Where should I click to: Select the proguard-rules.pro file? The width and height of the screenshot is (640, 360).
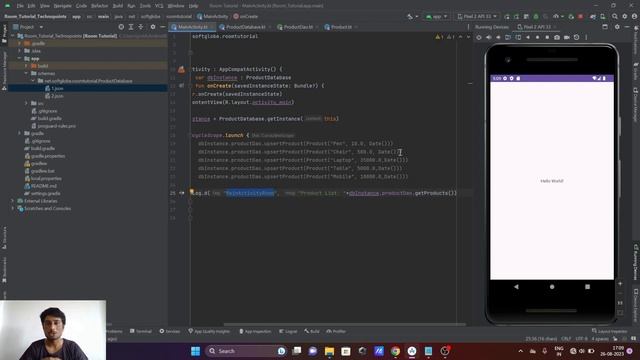point(56,126)
